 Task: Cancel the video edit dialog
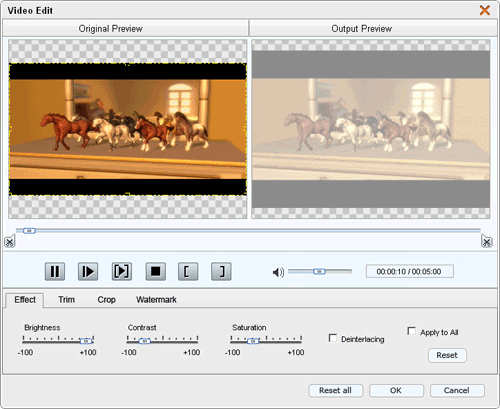point(457,390)
